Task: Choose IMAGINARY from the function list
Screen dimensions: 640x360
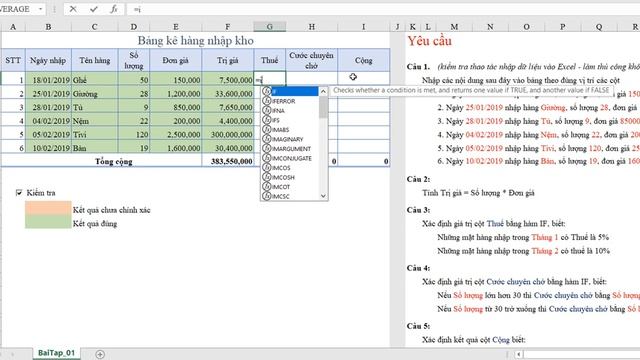Action: [x=290, y=139]
